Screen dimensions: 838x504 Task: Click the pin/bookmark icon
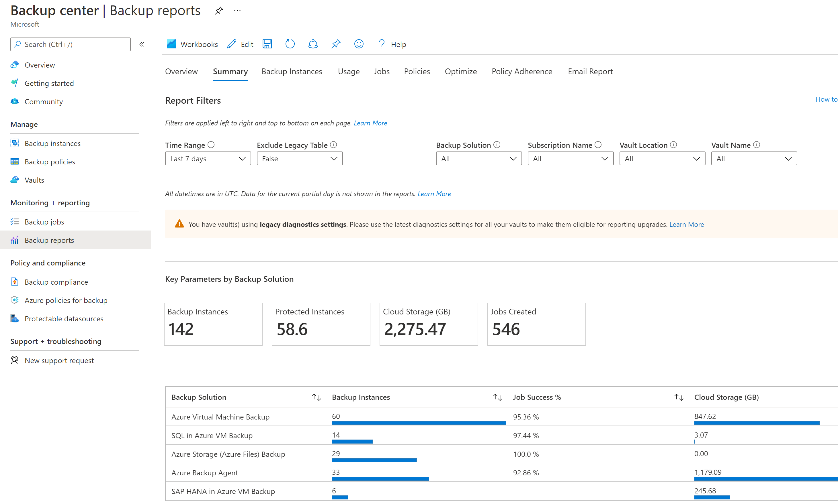219,11
